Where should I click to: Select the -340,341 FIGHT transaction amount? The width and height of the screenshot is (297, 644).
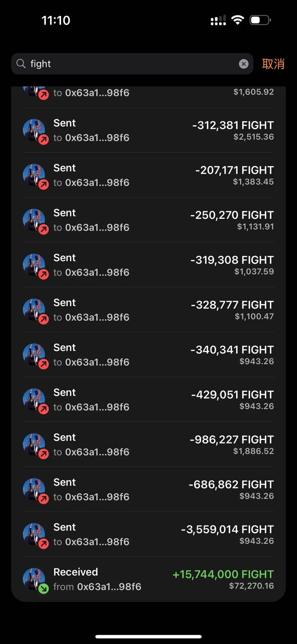click(x=232, y=349)
